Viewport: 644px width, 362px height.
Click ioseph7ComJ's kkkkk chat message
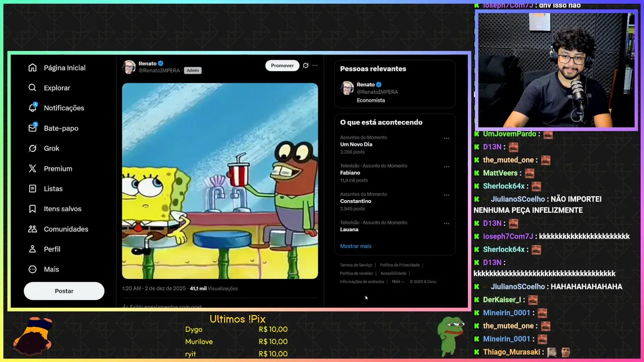click(584, 236)
